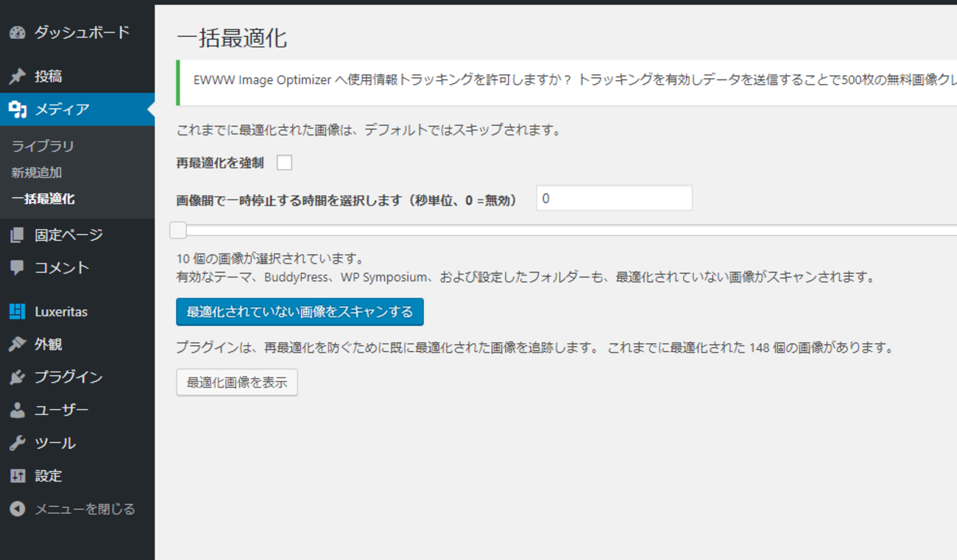Click the pushpin icon for 投稿
The height and width of the screenshot is (560, 957).
(18, 77)
